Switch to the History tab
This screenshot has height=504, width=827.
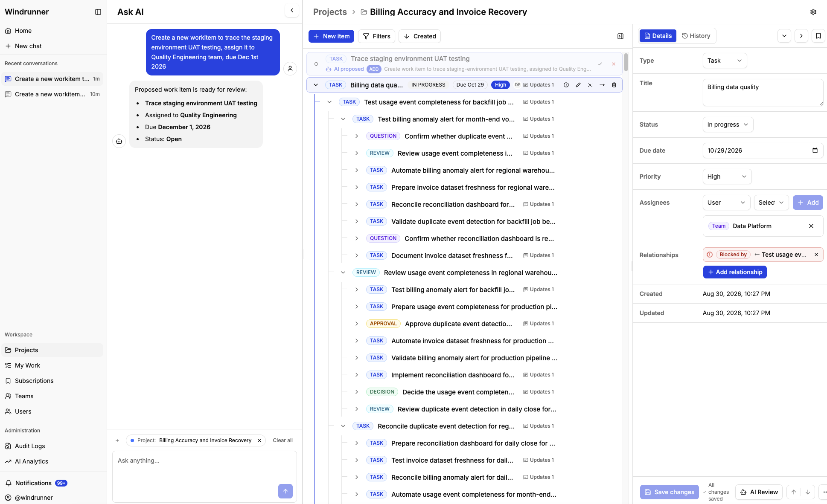696,36
